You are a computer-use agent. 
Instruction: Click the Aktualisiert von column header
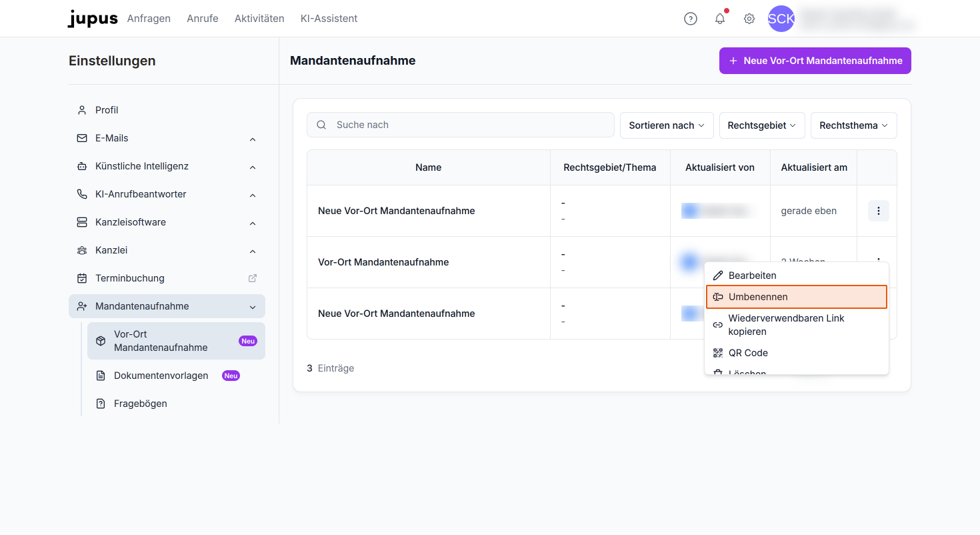720,167
